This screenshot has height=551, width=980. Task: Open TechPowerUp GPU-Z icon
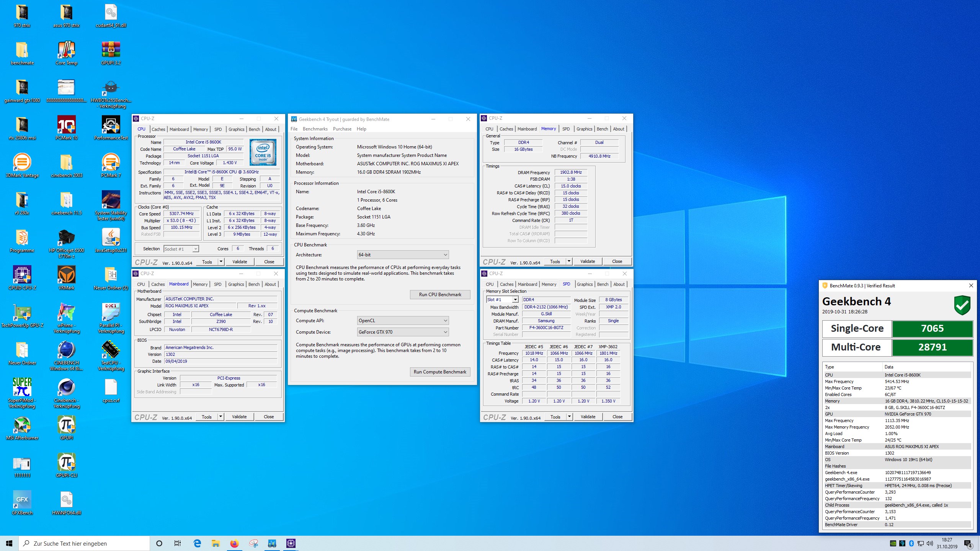click(x=22, y=315)
